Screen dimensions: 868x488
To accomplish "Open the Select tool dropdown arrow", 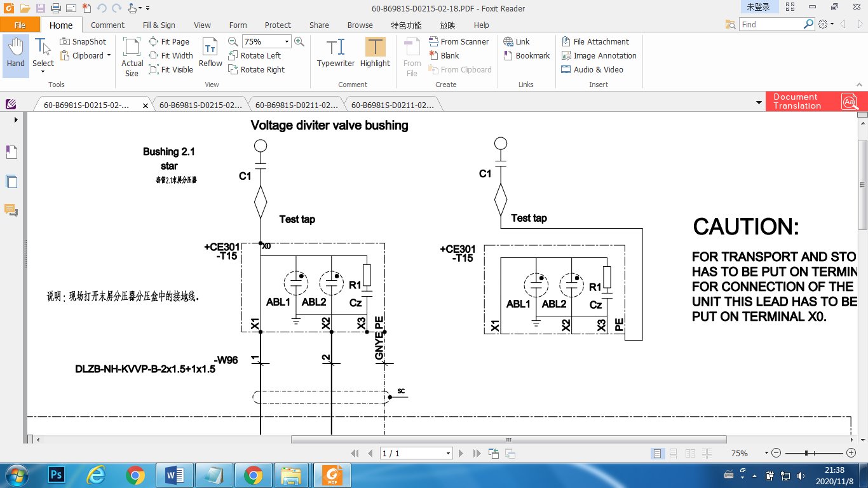I will point(43,72).
